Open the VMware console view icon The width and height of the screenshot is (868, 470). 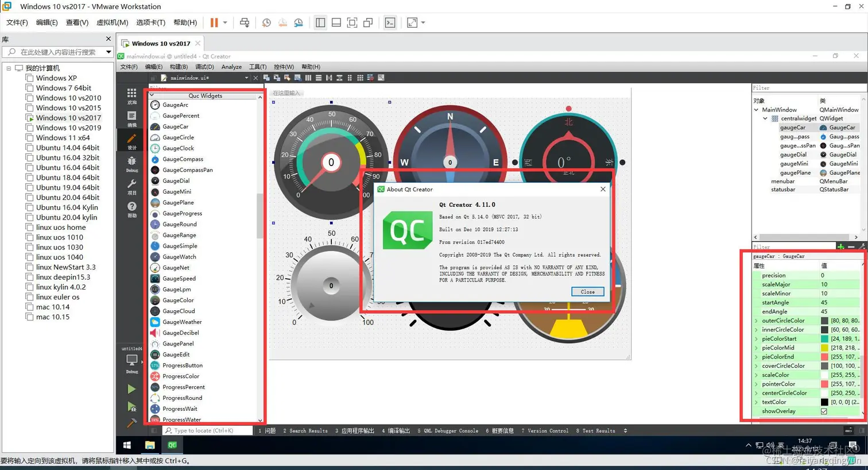(x=390, y=22)
